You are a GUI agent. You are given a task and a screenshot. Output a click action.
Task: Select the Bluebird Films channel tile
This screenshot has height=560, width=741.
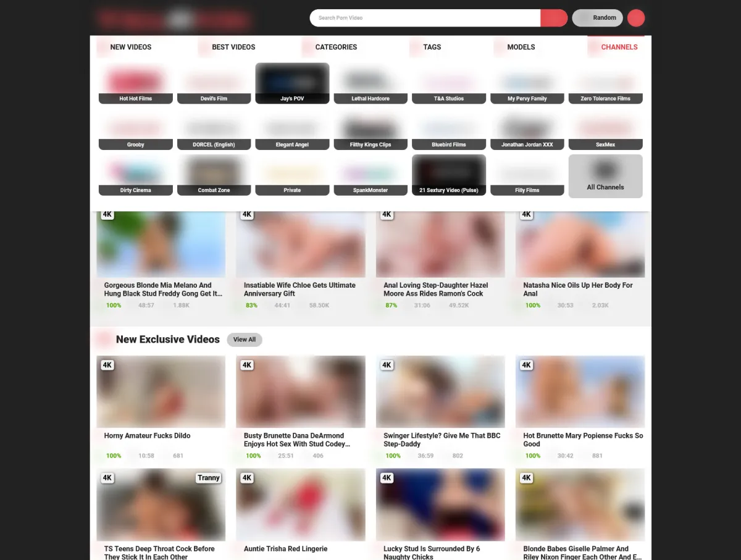point(449,130)
